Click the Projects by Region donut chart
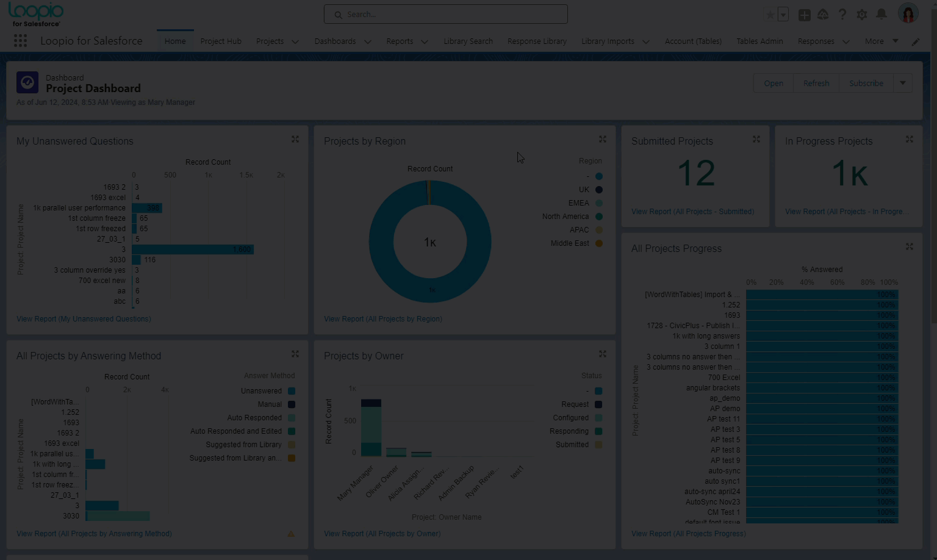 coord(430,242)
